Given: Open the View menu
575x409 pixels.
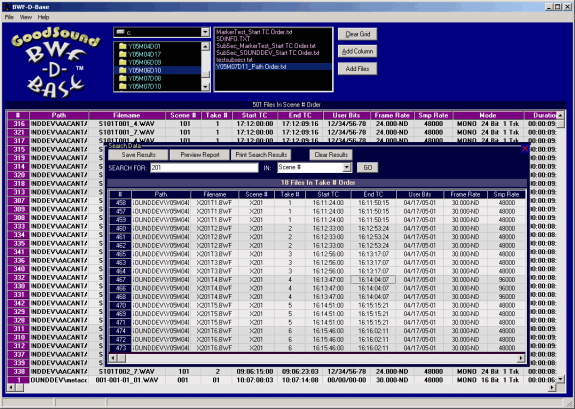Looking at the screenshot, I should (26, 17).
